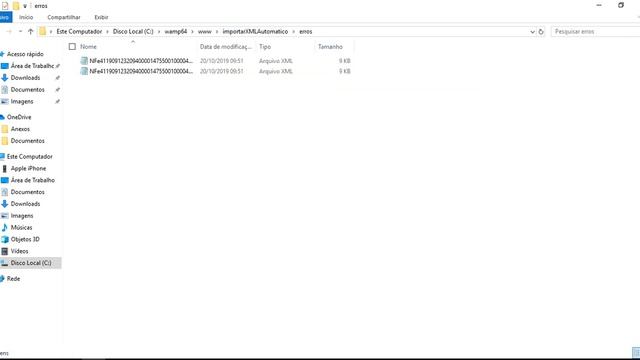Viewport: 640px width, 360px height.
Task: Open the Documentos folder under OneDrive
Action: coord(27,141)
